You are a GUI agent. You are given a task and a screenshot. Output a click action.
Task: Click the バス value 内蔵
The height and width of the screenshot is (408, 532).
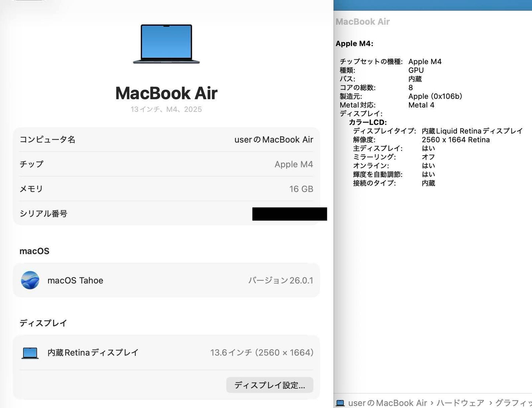click(415, 79)
